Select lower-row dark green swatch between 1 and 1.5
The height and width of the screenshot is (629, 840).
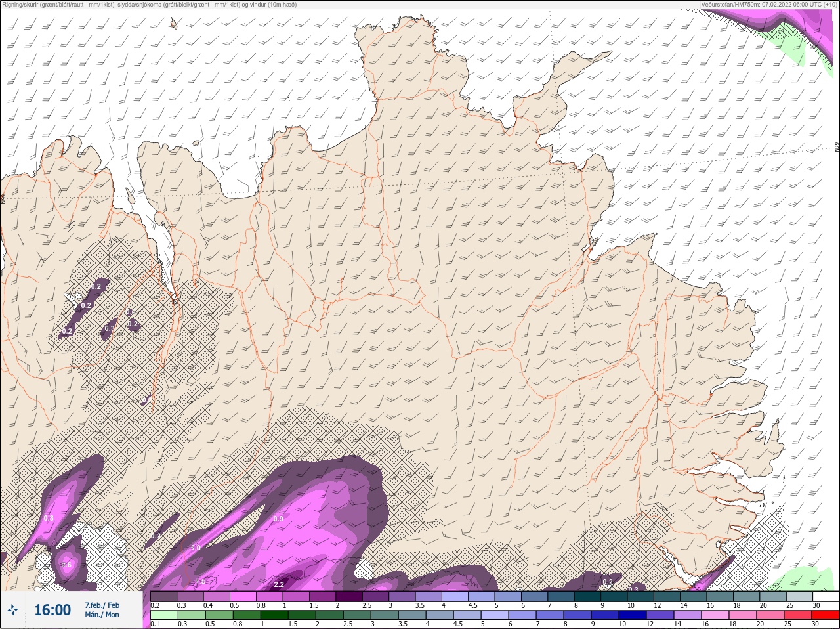click(274, 615)
